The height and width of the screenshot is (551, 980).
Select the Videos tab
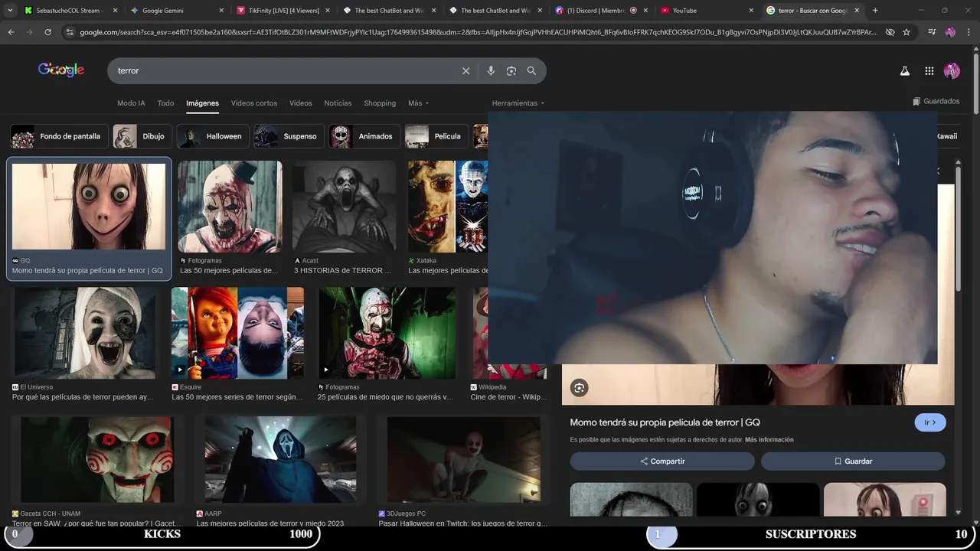click(x=301, y=103)
